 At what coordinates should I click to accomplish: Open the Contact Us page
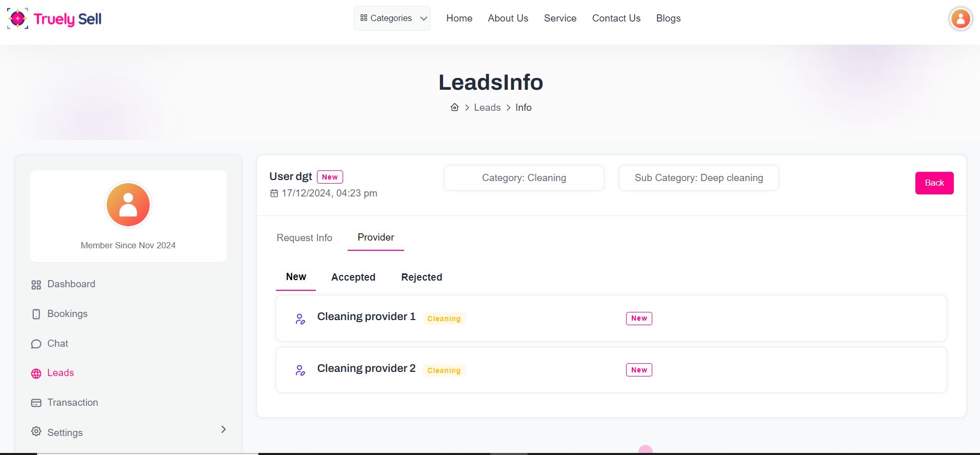coord(616,18)
